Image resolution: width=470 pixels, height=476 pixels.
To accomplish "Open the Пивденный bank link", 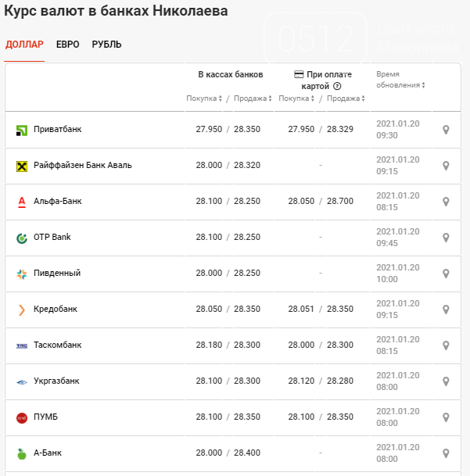I will click(x=56, y=274).
